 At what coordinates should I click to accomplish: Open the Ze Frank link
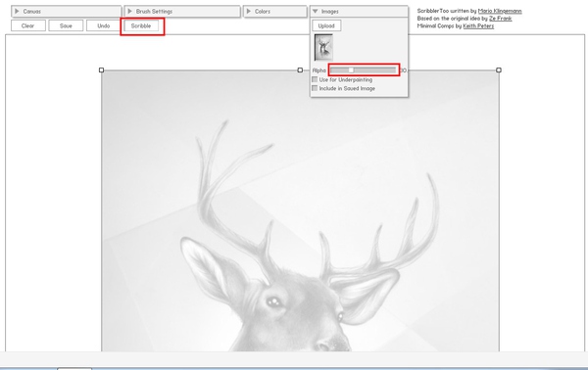pyautogui.click(x=500, y=19)
